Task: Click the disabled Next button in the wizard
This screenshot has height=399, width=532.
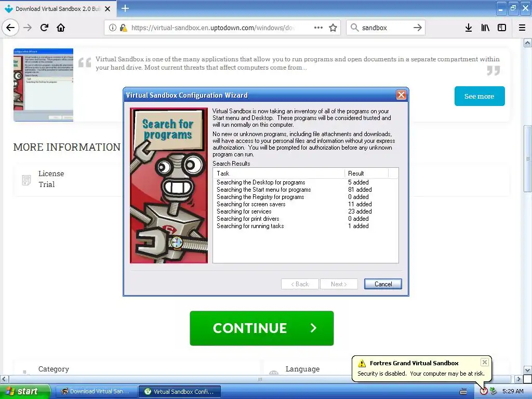Action: (x=339, y=284)
